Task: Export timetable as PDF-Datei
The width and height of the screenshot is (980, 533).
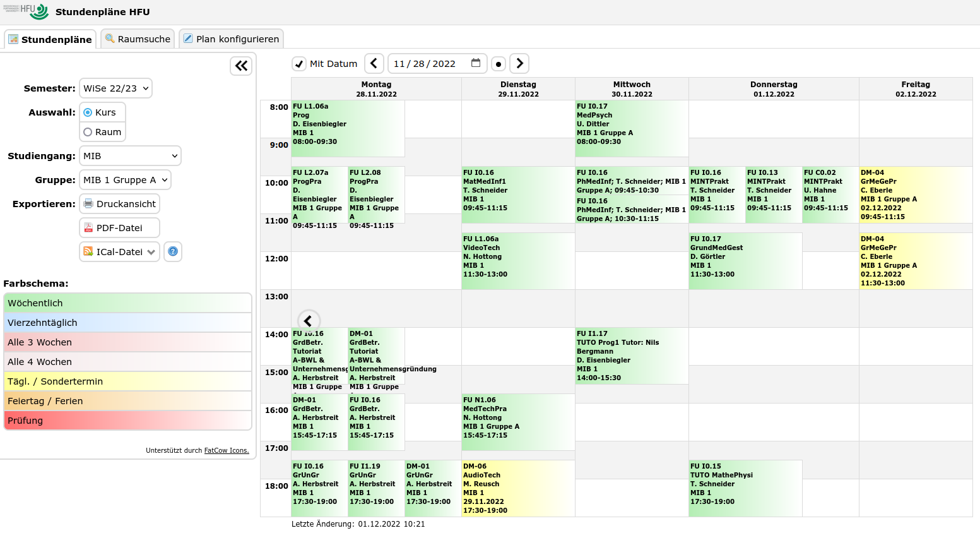Action: [x=119, y=228]
